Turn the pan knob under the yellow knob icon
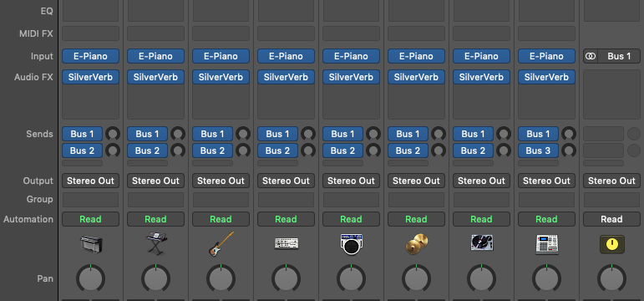Screen dimensions: 644x301 click(x=612, y=278)
